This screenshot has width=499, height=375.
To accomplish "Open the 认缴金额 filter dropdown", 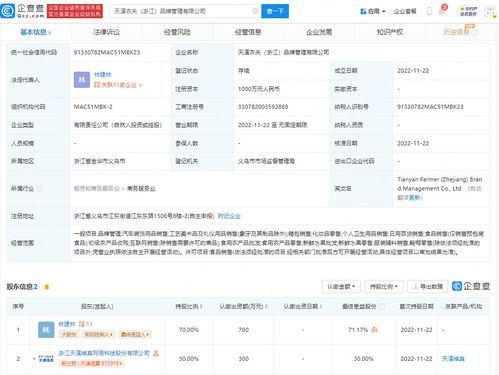I will pos(341,287).
